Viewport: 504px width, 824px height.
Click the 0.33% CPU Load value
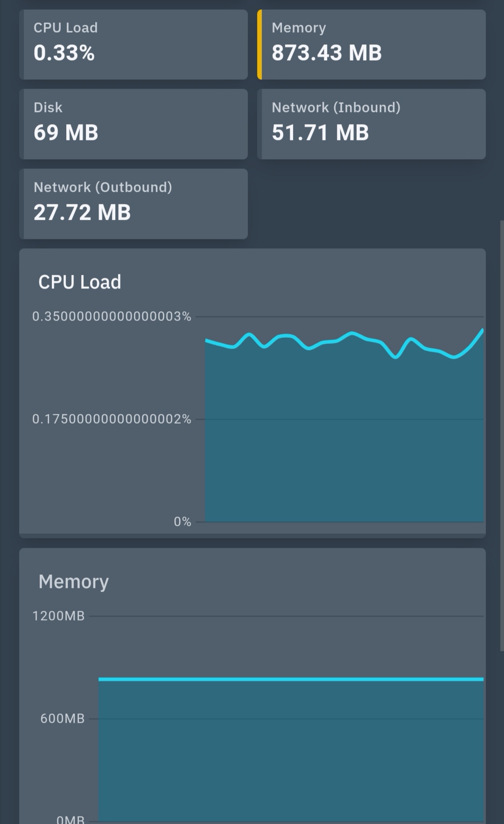pos(64,53)
